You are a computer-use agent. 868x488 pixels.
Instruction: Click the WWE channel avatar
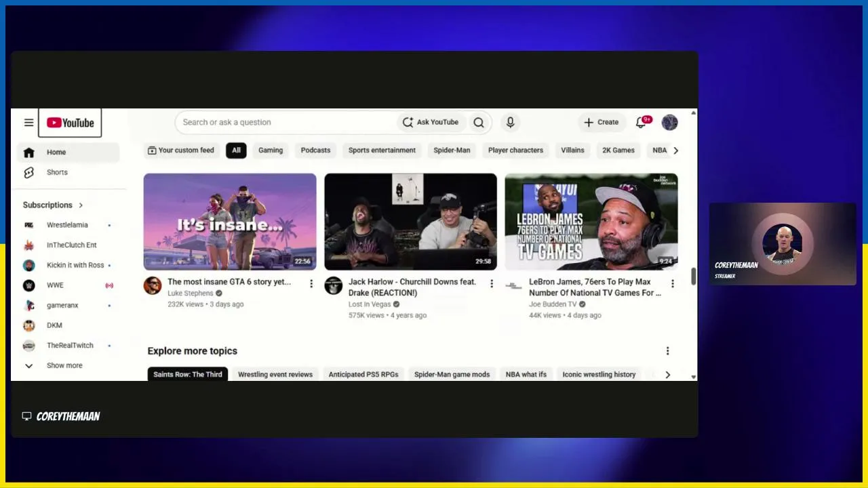pos(29,285)
